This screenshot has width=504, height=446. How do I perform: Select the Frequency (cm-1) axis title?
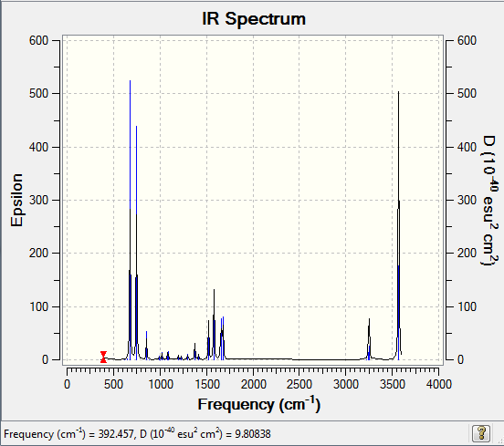[258, 404]
